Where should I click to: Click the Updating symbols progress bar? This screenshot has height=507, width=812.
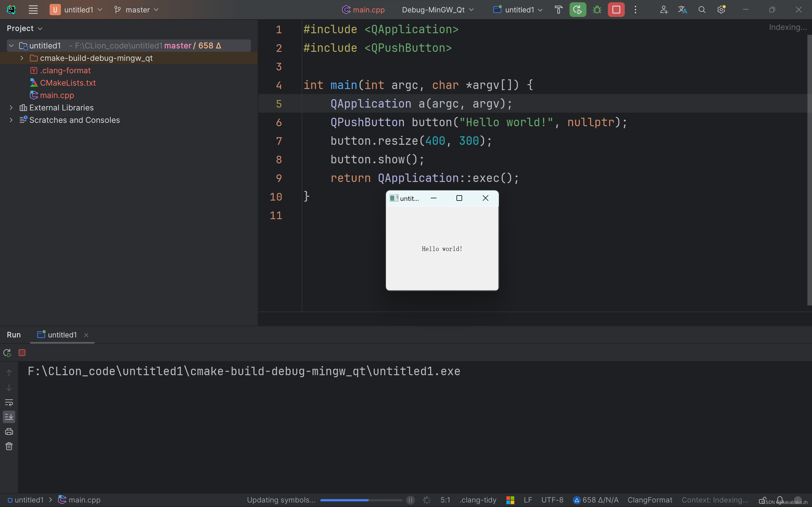click(x=361, y=500)
